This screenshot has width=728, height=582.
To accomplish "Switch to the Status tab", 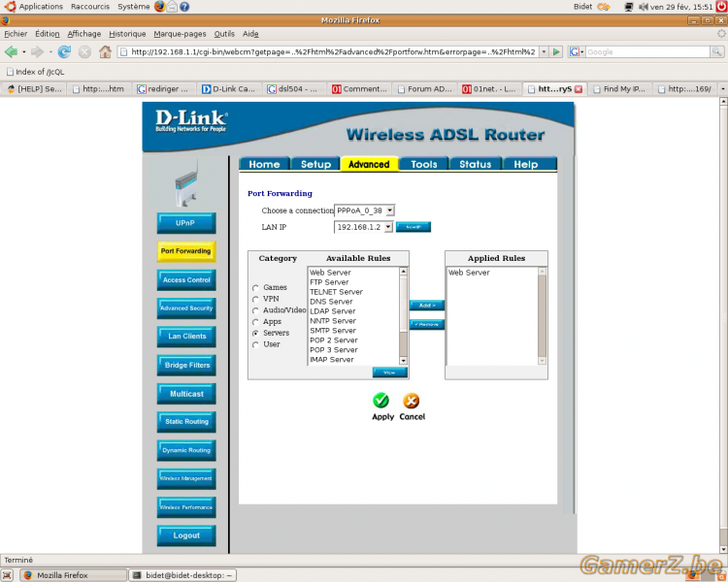I will [475, 164].
